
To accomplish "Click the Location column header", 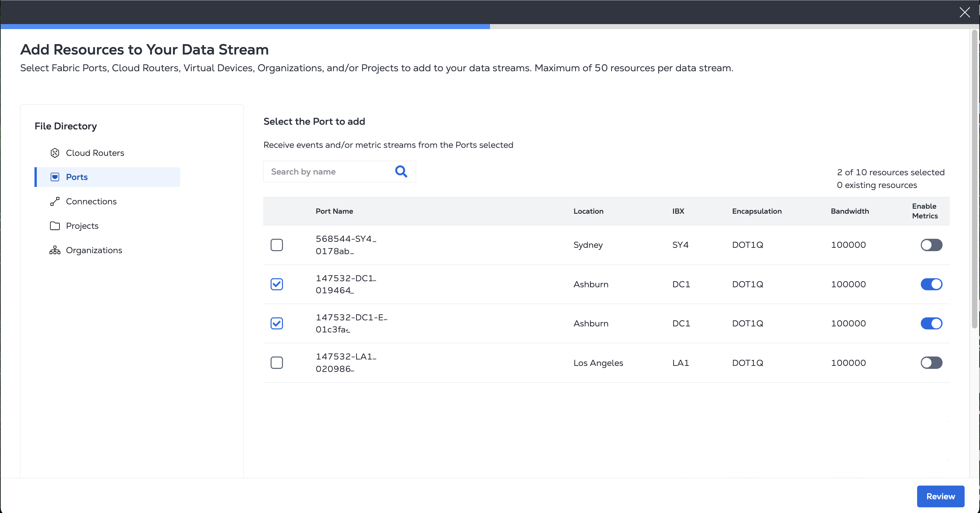I will (x=588, y=211).
